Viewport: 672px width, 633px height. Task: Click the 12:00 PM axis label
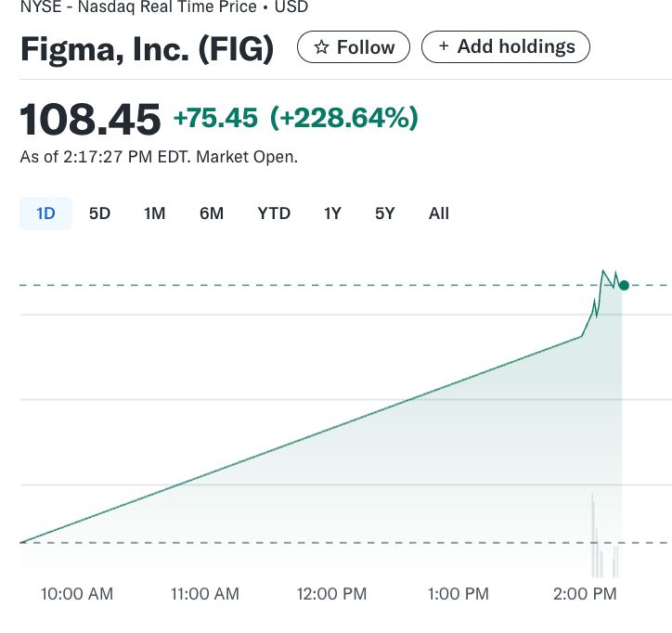tap(331, 594)
